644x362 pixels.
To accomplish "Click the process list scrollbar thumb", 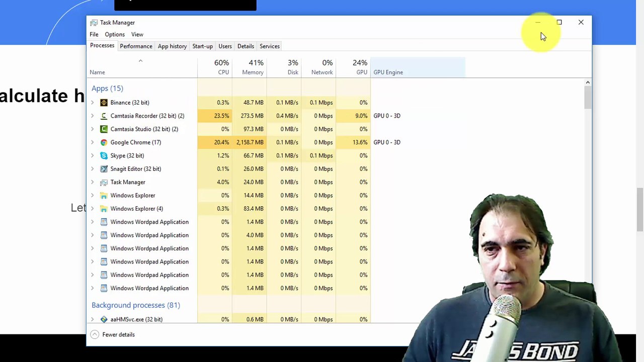I will [x=588, y=97].
